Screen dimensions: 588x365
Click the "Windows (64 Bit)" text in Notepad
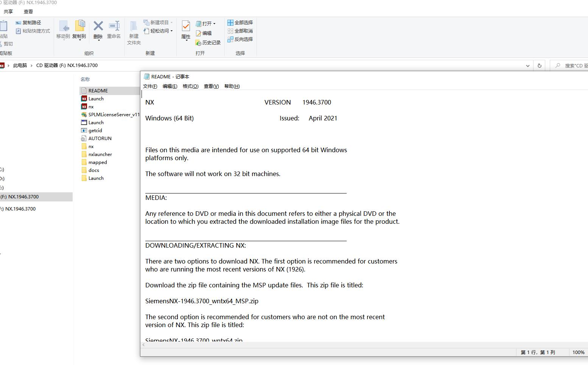point(170,119)
